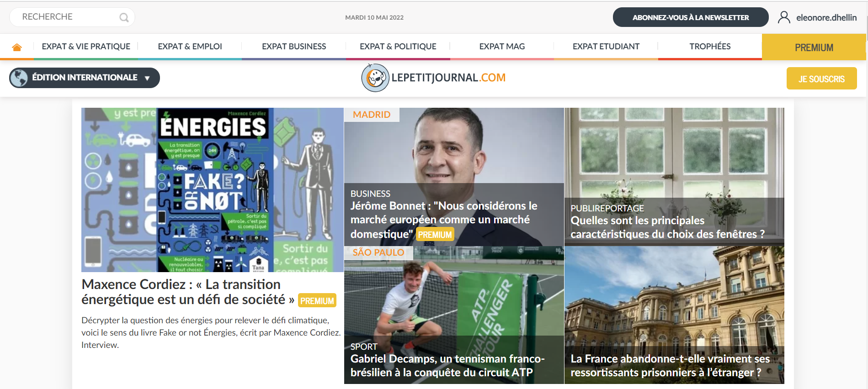Open Gabriel Decamps tennis article headline
Viewport: 868px width, 389px height.
click(x=447, y=366)
